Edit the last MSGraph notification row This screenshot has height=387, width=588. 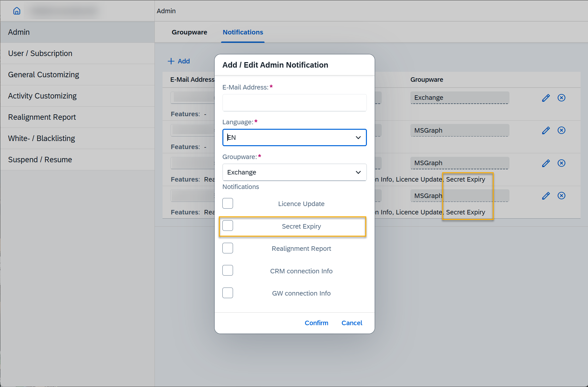[x=546, y=196]
